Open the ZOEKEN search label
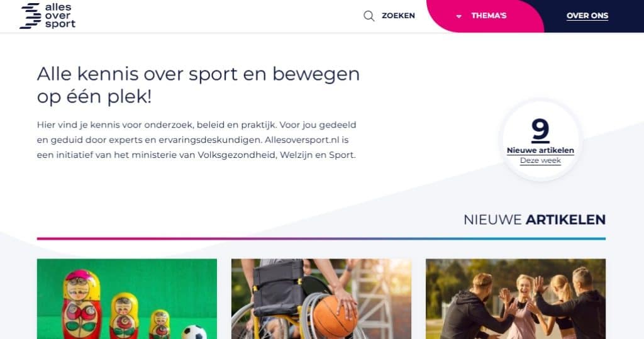 coord(398,16)
